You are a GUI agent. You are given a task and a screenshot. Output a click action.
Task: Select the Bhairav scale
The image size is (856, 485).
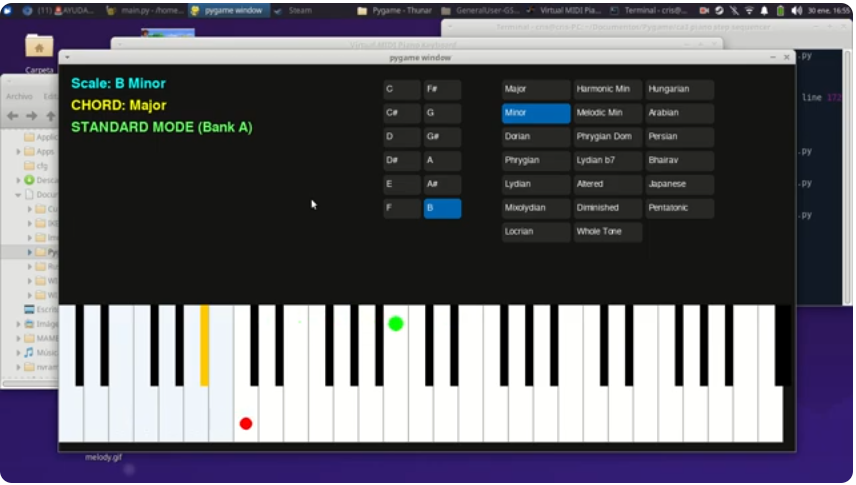point(680,161)
